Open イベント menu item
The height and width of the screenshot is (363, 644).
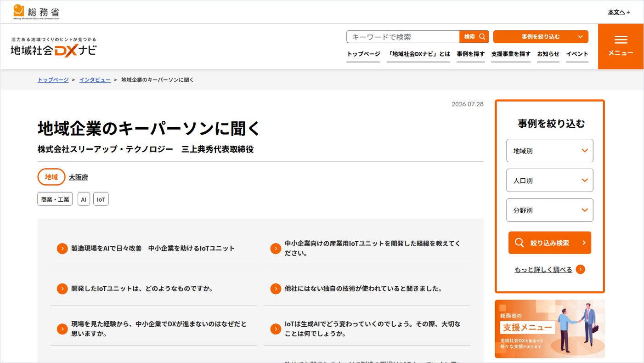tap(577, 54)
